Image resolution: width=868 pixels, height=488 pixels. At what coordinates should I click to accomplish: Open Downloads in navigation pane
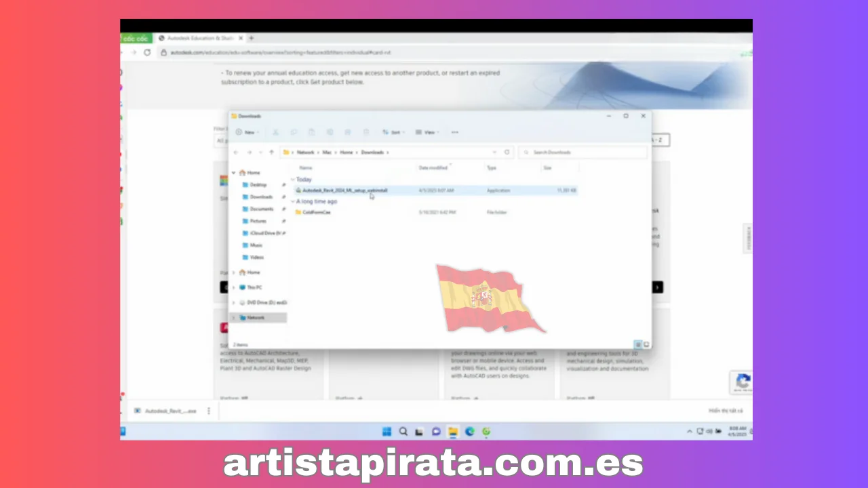261,197
